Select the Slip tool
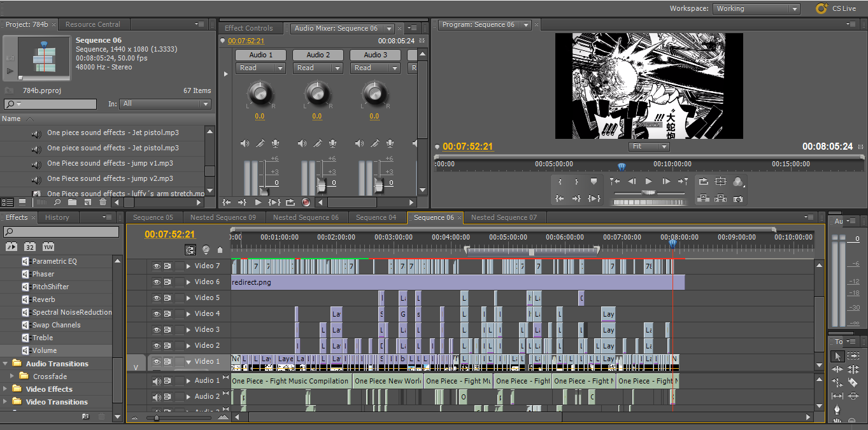 point(837,396)
